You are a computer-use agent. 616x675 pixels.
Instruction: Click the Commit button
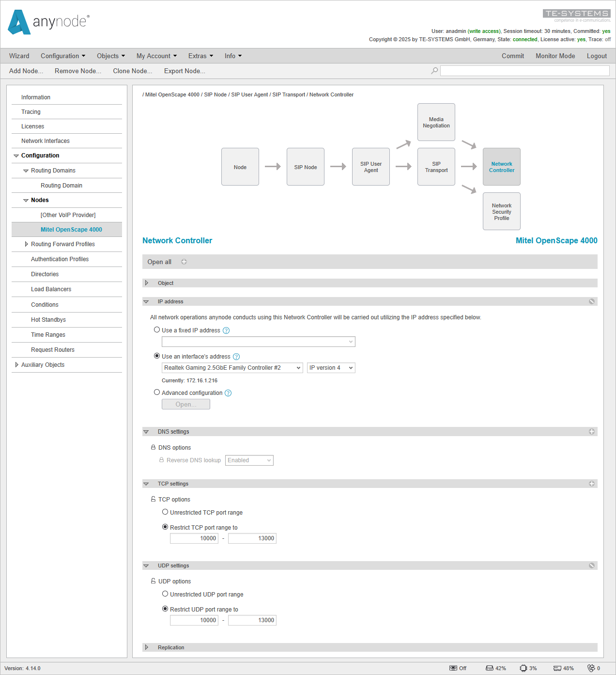(x=513, y=56)
